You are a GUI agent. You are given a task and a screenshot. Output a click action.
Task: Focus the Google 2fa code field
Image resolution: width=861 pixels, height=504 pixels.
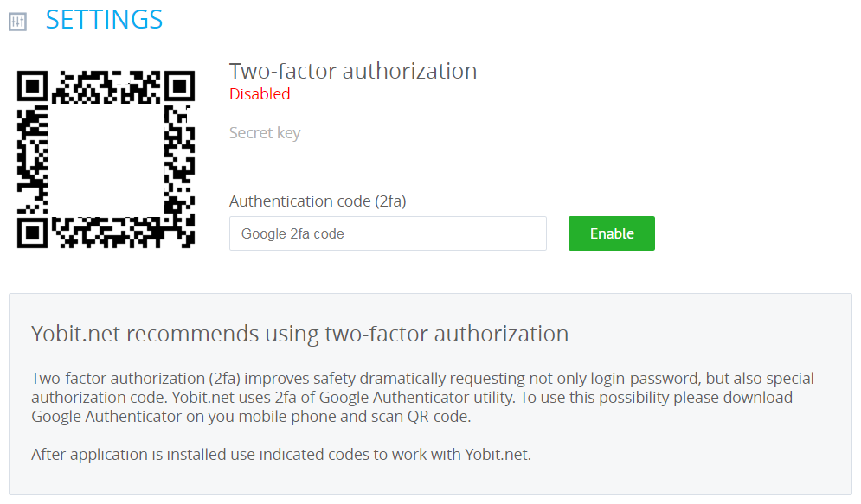pyautogui.click(x=388, y=233)
